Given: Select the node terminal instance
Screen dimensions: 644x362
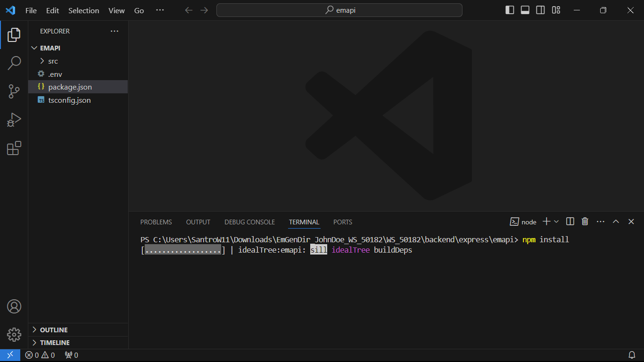Looking at the screenshot, I should [523, 222].
